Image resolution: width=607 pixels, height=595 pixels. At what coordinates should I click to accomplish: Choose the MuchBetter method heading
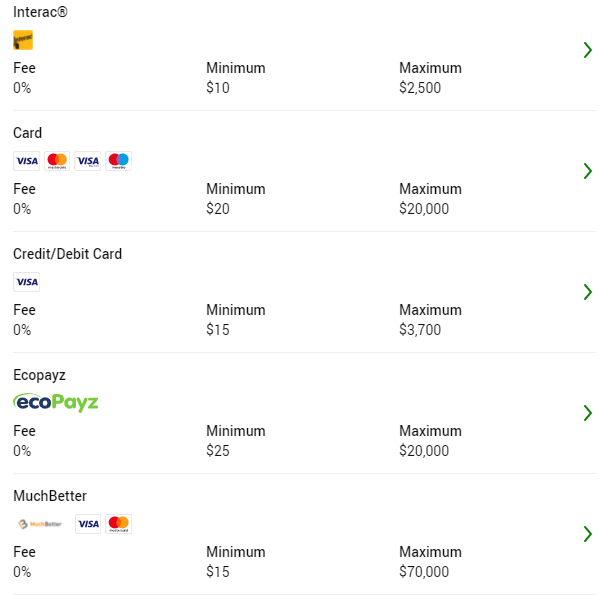[x=50, y=496]
